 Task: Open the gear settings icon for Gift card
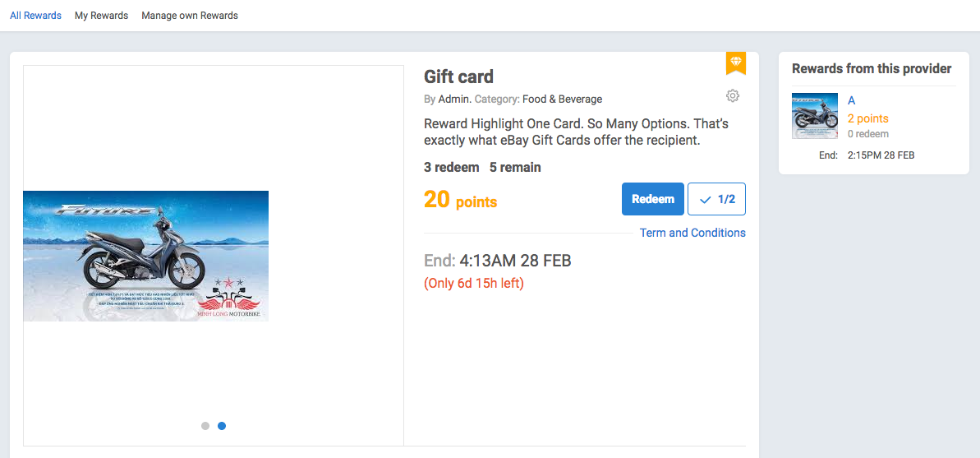733,96
